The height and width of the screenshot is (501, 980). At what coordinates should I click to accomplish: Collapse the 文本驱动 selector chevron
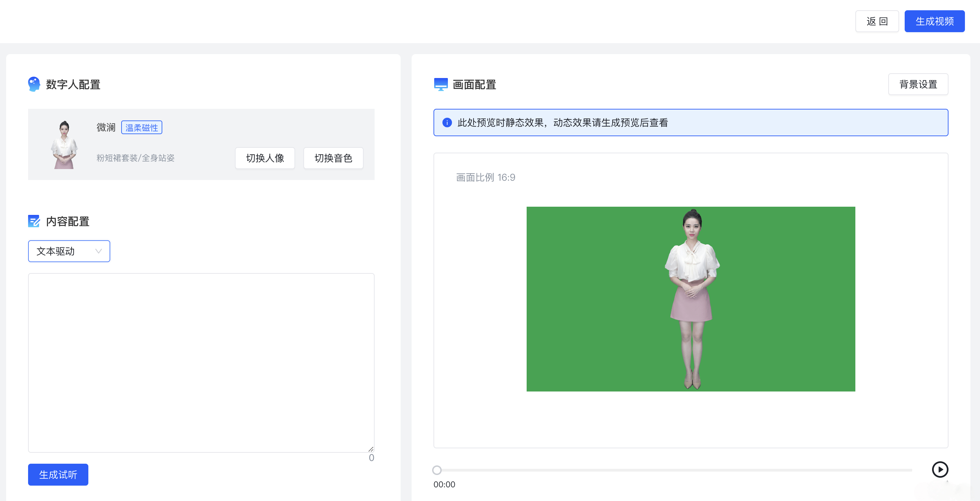click(98, 251)
